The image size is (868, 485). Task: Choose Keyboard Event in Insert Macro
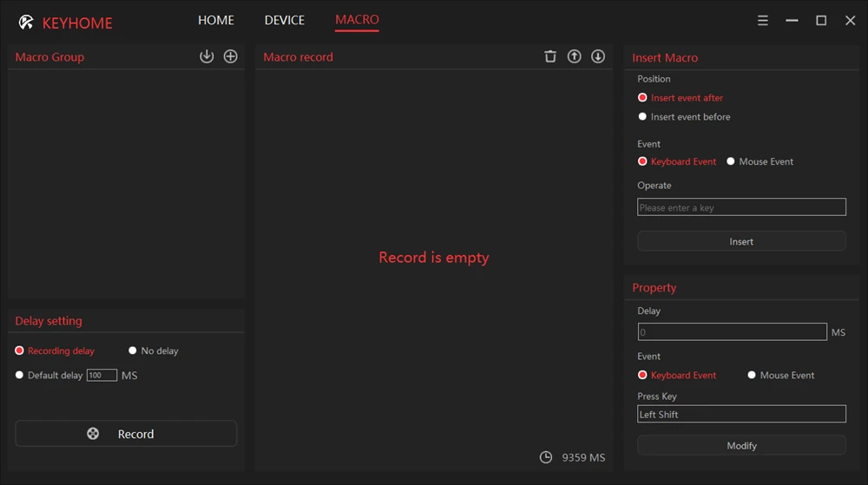[x=677, y=161]
